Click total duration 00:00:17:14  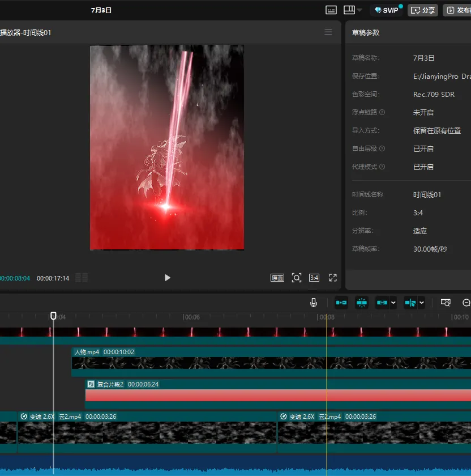click(x=53, y=278)
